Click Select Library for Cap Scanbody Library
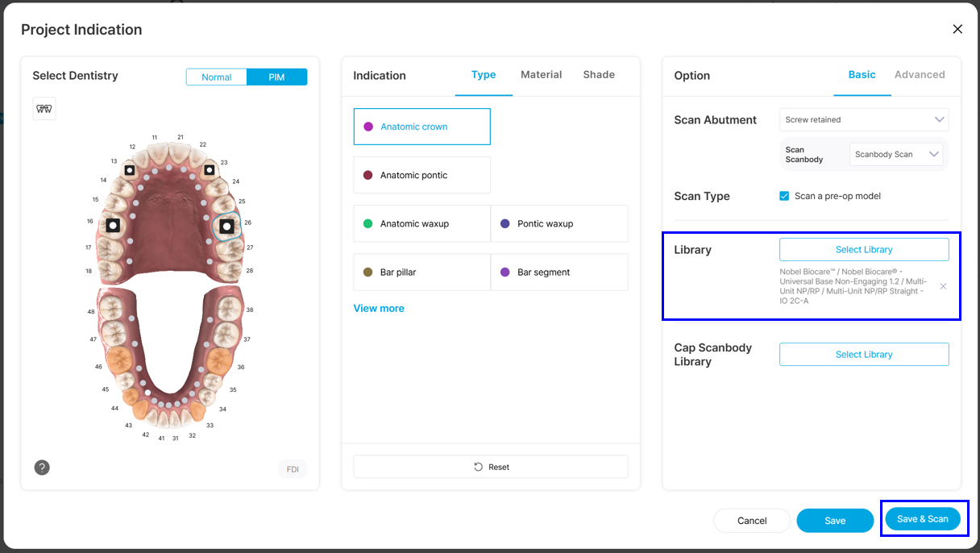This screenshot has height=553, width=980. [864, 355]
